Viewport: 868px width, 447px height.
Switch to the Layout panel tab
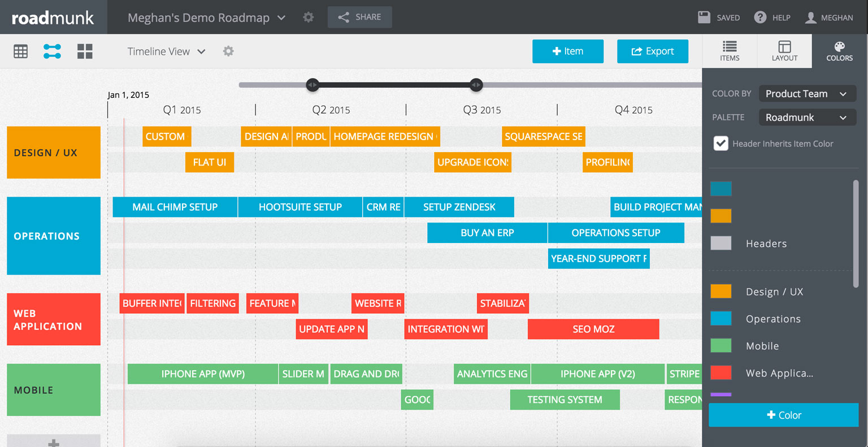coord(784,51)
